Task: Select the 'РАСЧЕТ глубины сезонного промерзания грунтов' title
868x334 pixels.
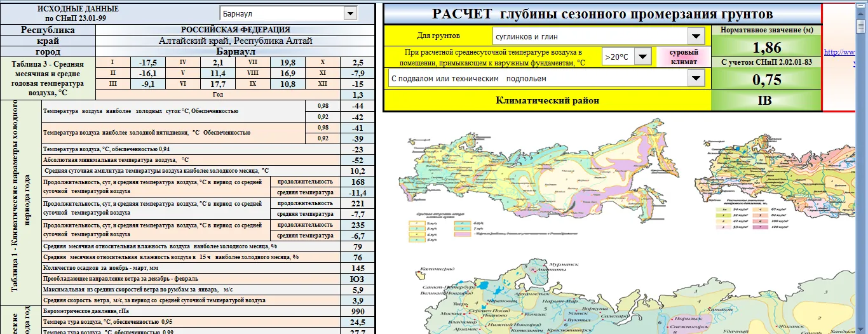Action: tap(602, 14)
